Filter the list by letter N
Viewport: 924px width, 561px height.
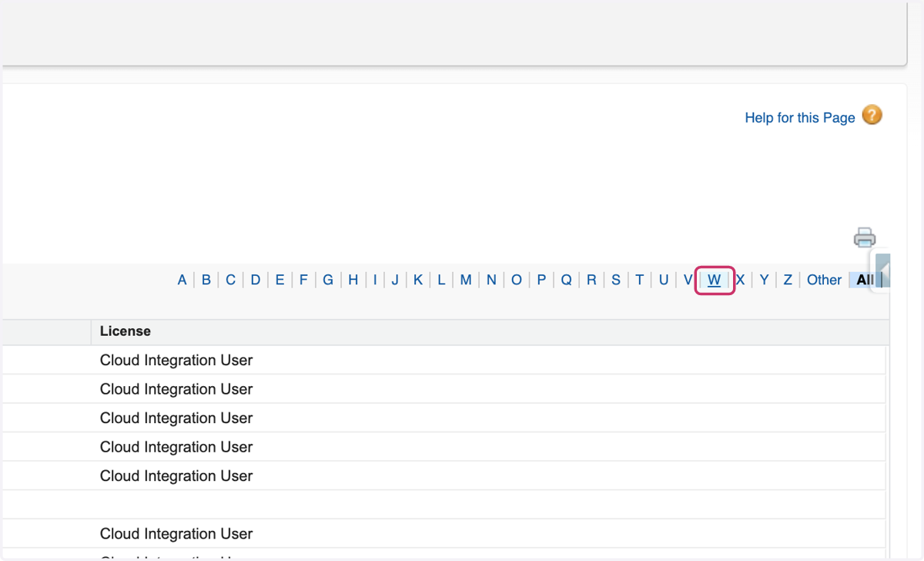pos(491,280)
